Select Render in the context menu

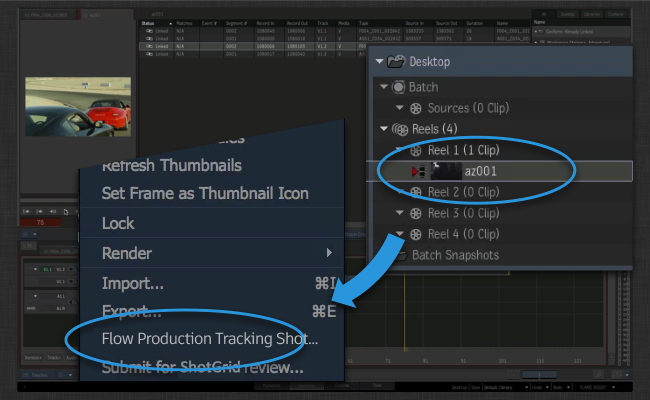click(127, 253)
